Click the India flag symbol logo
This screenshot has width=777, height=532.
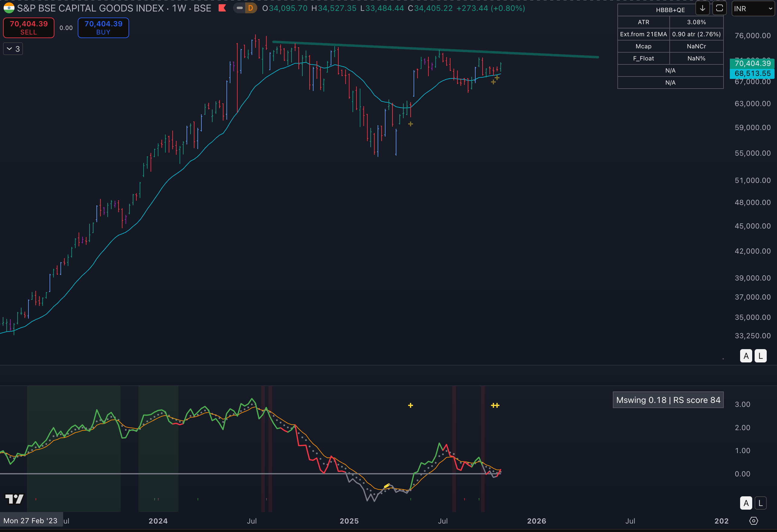click(x=9, y=8)
